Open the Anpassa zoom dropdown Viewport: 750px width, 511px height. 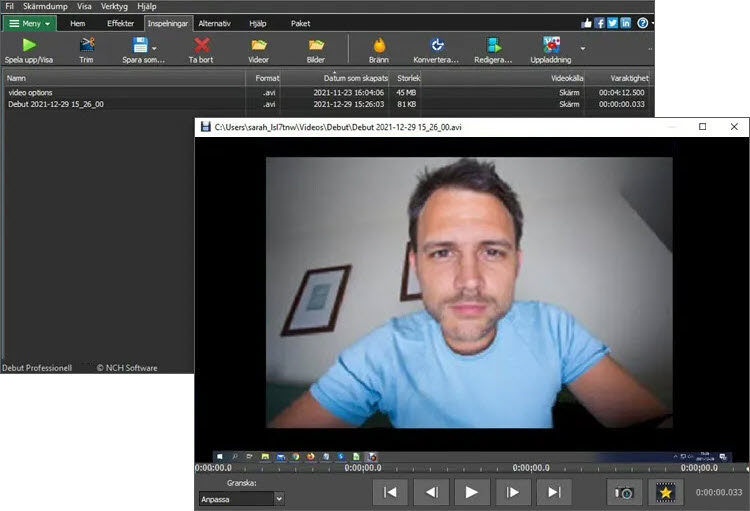tap(242, 499)
